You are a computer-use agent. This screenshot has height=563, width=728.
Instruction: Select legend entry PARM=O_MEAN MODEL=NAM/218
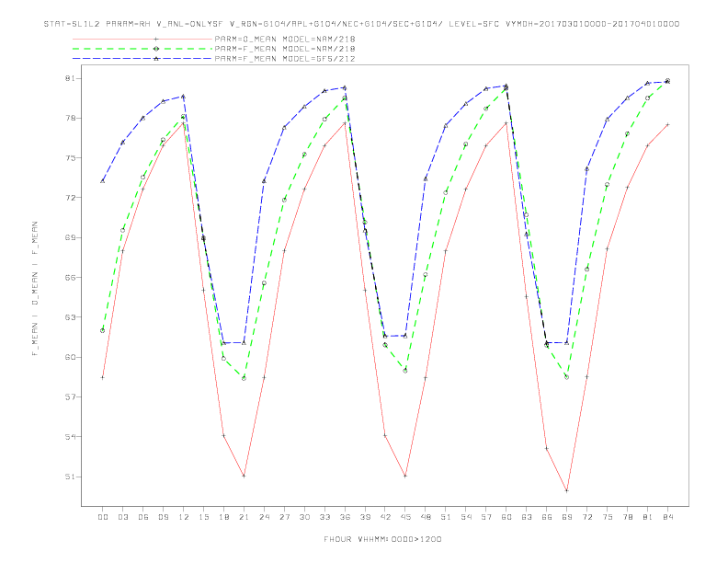pos(285,39)
